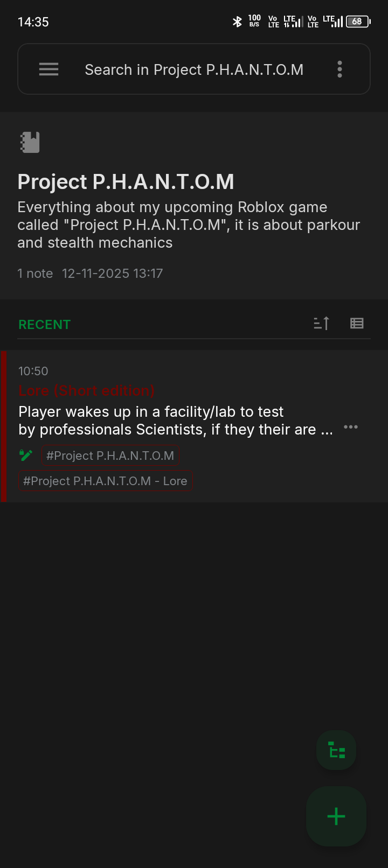Image resolution: width=388 pixels, height=868 pixels.
Task: Tap the note preview text about facility/lab
Action: click(176, 421)
